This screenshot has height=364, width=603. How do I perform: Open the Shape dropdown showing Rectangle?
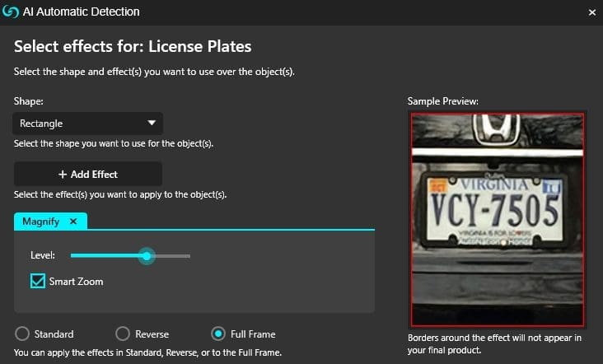(87, 124)
